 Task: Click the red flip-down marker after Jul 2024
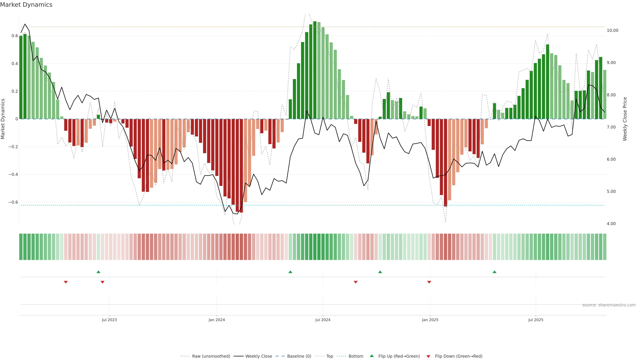click(x=356, y=282)
